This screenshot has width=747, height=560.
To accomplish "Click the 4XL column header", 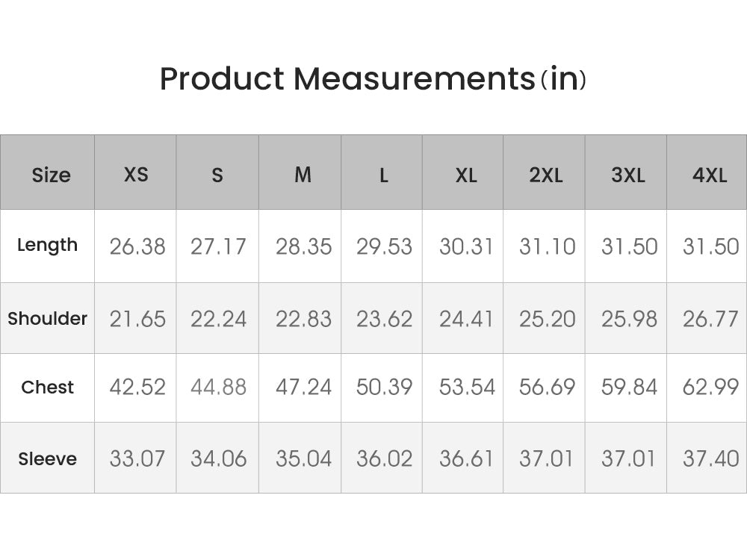I will [710, 175].
